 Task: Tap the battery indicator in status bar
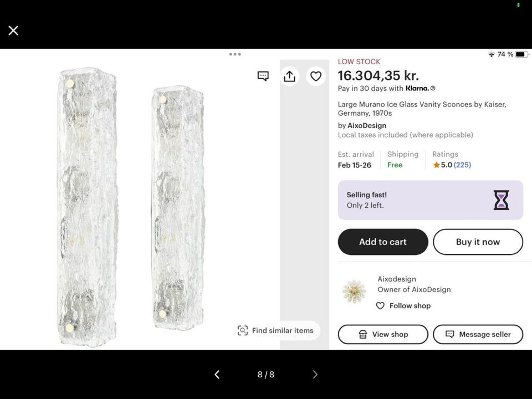point(521,54)
